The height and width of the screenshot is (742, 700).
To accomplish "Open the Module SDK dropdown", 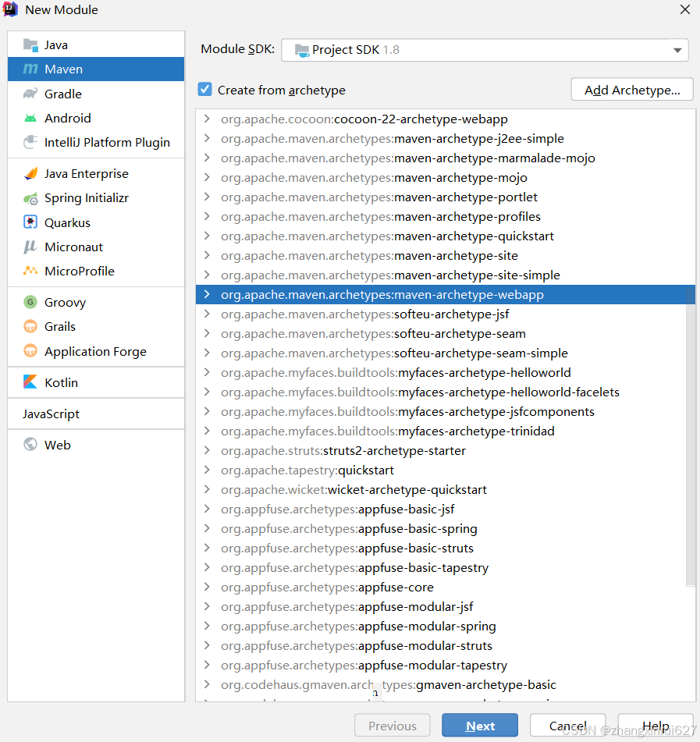I will tap(485, 50).
